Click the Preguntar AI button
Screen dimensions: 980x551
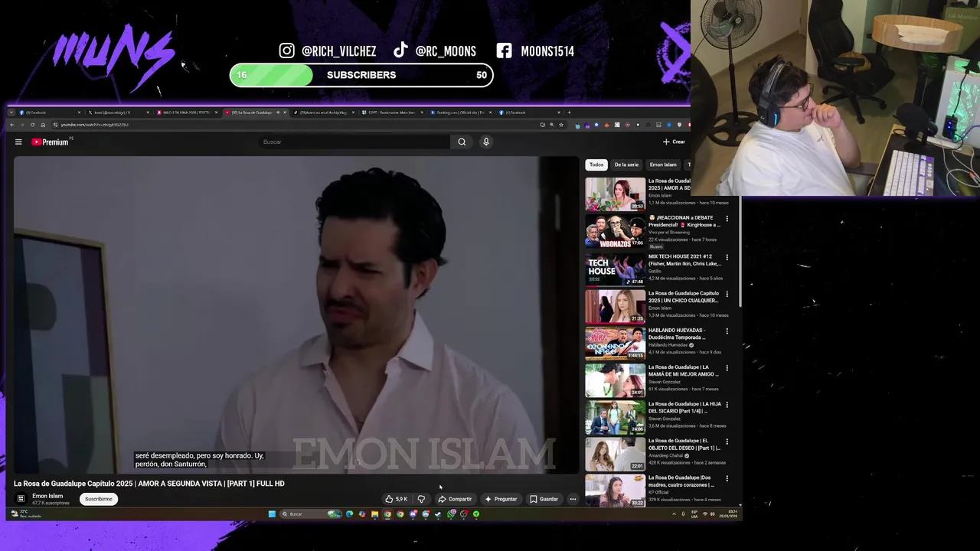click(x=501, y=499)
